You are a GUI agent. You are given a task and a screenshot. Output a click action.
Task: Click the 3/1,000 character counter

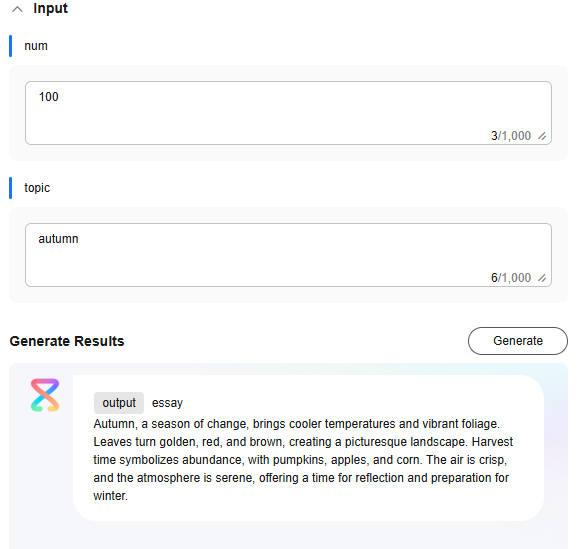point(511,136)
